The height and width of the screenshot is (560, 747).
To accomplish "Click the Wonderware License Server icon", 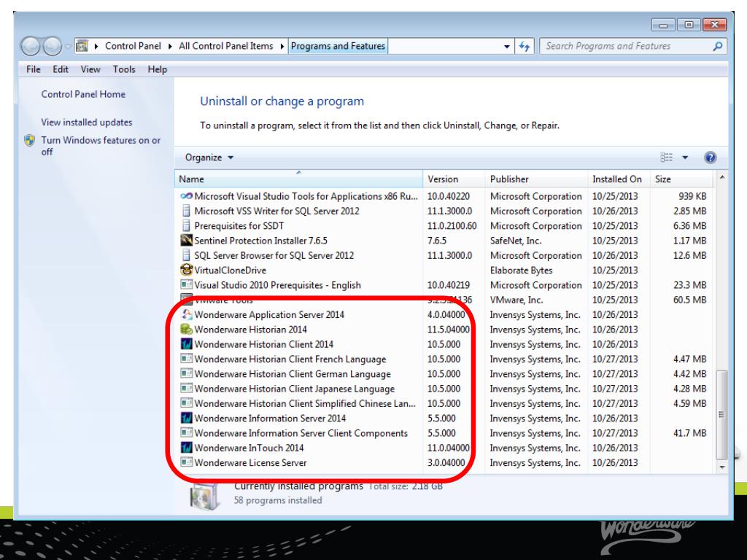I will tap(186, 462).
